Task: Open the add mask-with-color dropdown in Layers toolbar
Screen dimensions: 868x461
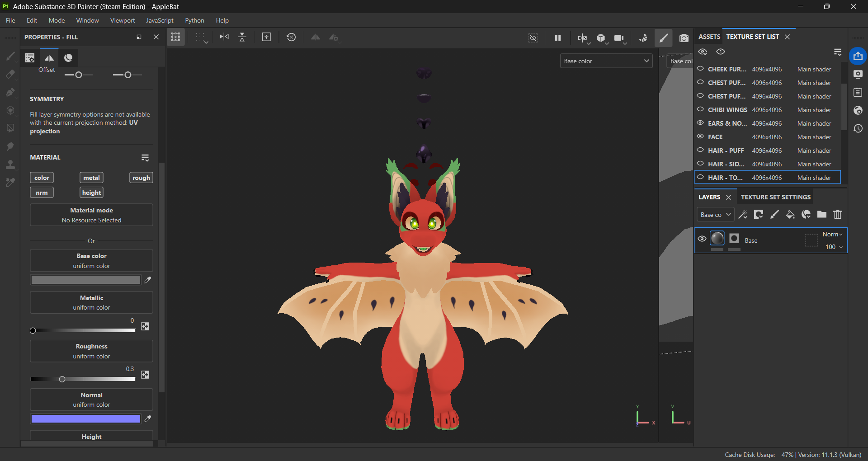Action: click(806, 215)
